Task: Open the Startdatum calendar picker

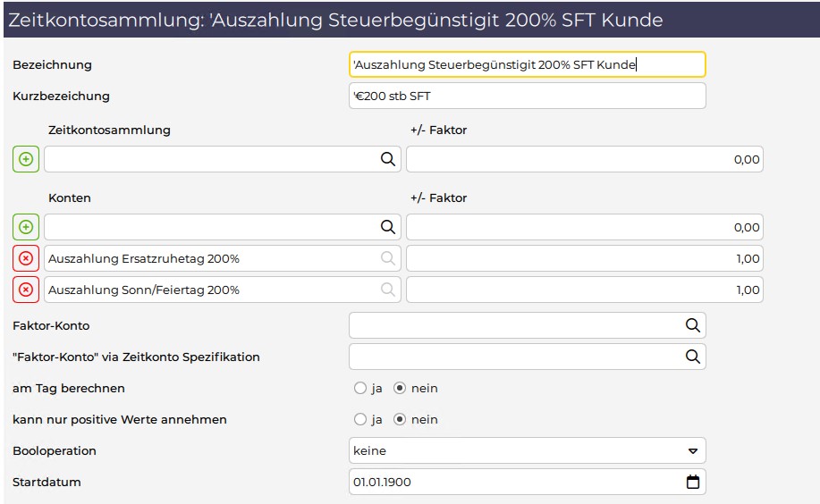Action: [692, 482]
